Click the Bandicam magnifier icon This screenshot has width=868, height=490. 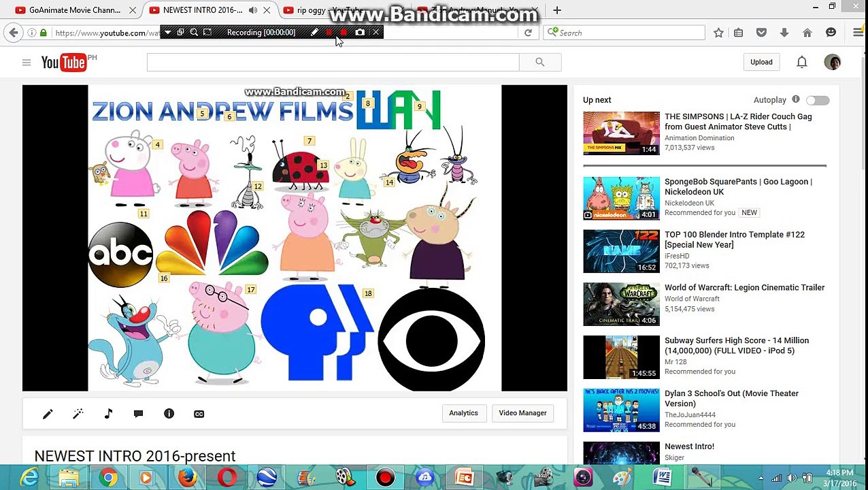point(194,33)
